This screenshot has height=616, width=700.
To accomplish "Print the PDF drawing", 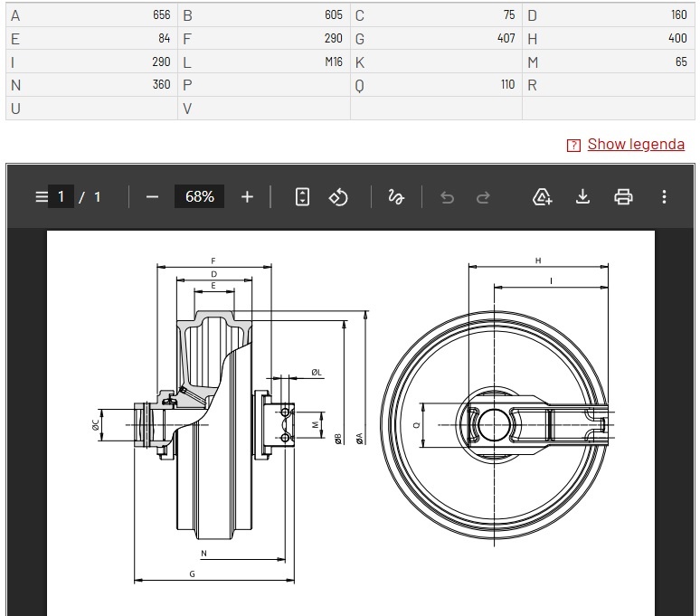I will 623,196.
